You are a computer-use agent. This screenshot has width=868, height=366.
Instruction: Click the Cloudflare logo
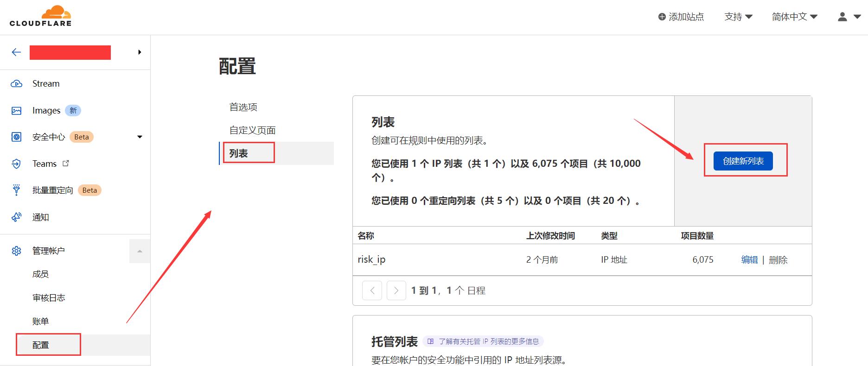[x=40, y=16]
